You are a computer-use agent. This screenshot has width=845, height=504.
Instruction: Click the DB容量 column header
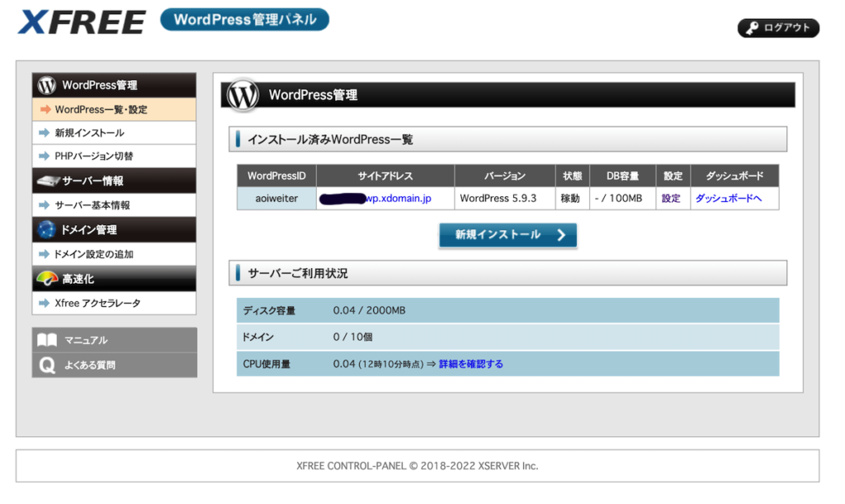[x=622, y=176]
